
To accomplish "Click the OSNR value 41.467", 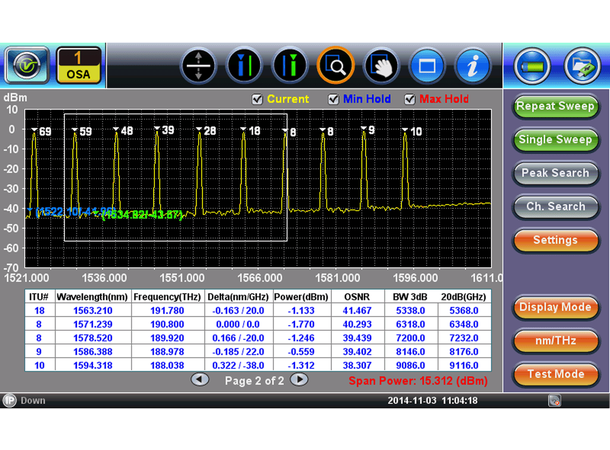I will tap(357, 310).
